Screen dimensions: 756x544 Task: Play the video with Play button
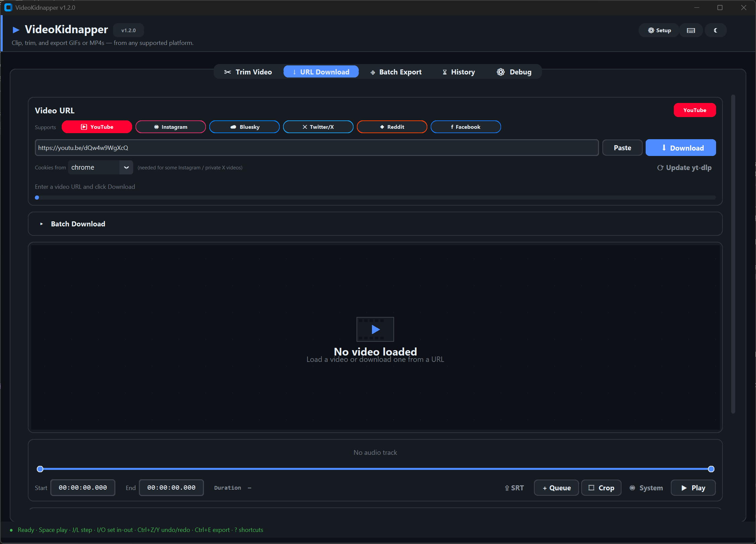click(x=693, y=488)
